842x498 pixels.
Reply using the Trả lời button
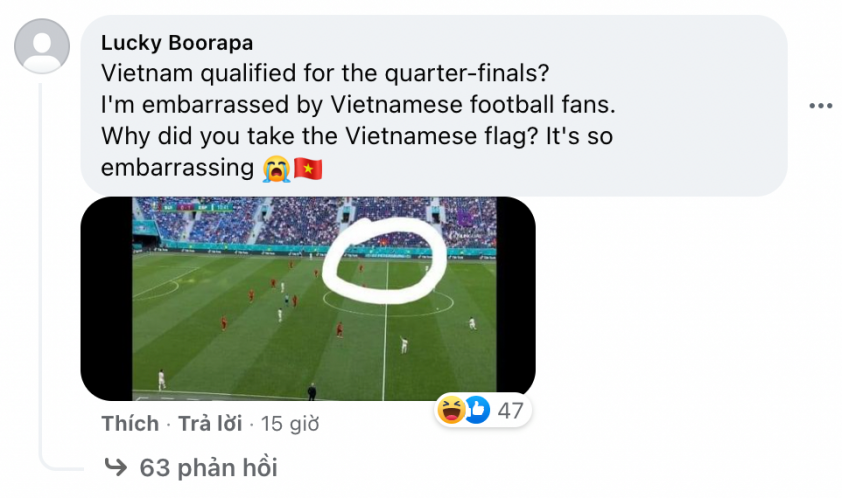pos(210,423)
